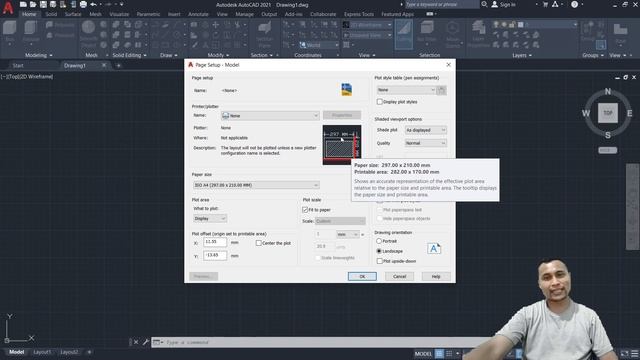Switch to the Output ribbon tab
This screenshot has width=640, height=360.
pos(269,14)
